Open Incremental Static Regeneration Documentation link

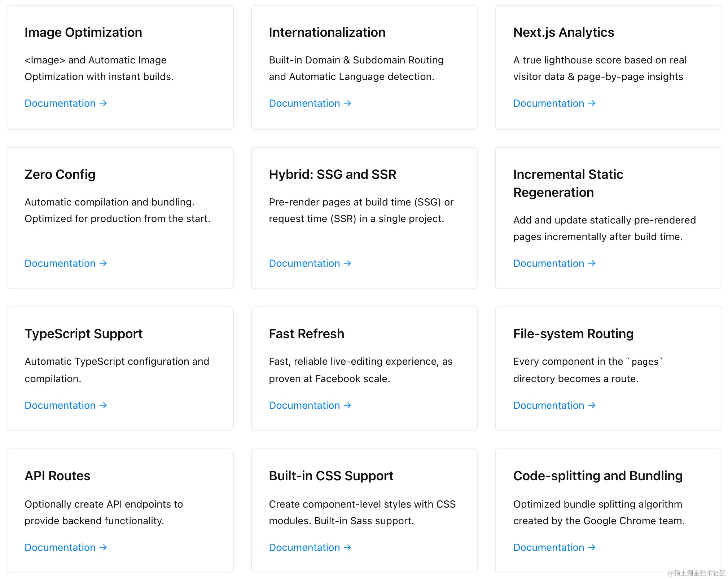(x=549, y=264)
